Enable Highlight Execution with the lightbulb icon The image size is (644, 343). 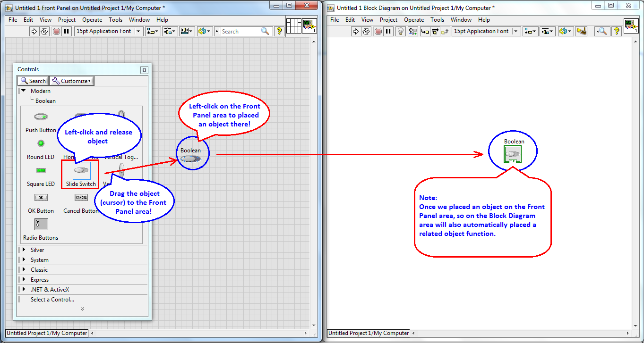400,31
